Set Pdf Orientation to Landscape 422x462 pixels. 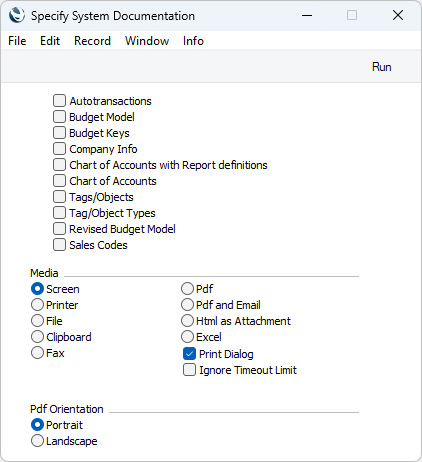click(37, 440)
